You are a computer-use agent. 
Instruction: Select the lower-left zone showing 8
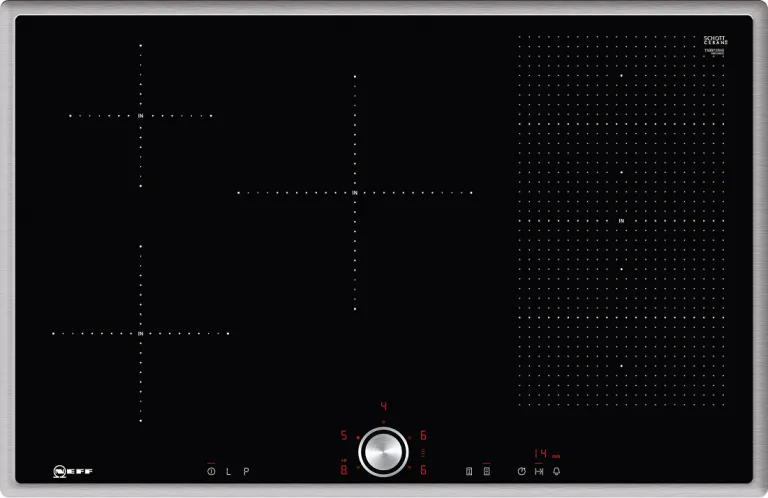[344, 469]
